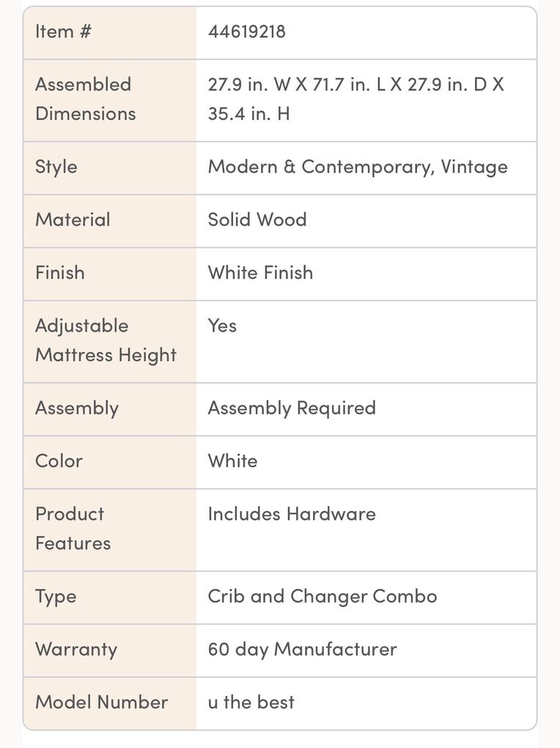Click the "Assembly Required" value
This screenshot has height=748, width=560.
coord(291,408)
